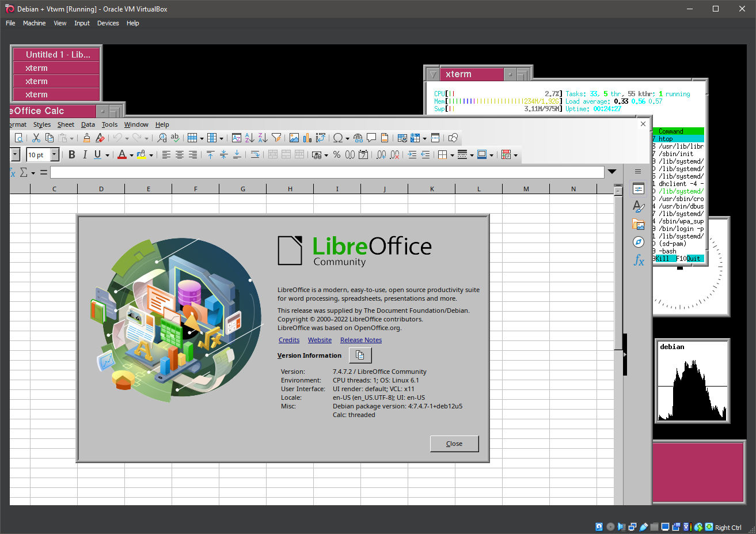756x534 pixels.
Task: Toggle Italic formatting
Action: pos(85,154)
